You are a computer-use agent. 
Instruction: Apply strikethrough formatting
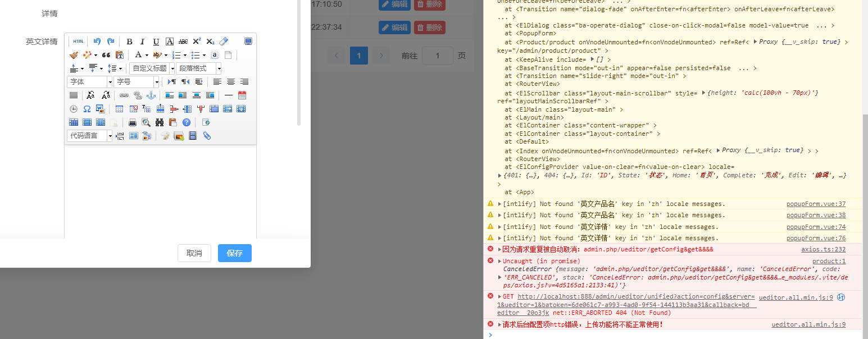[x=183, y=42]
